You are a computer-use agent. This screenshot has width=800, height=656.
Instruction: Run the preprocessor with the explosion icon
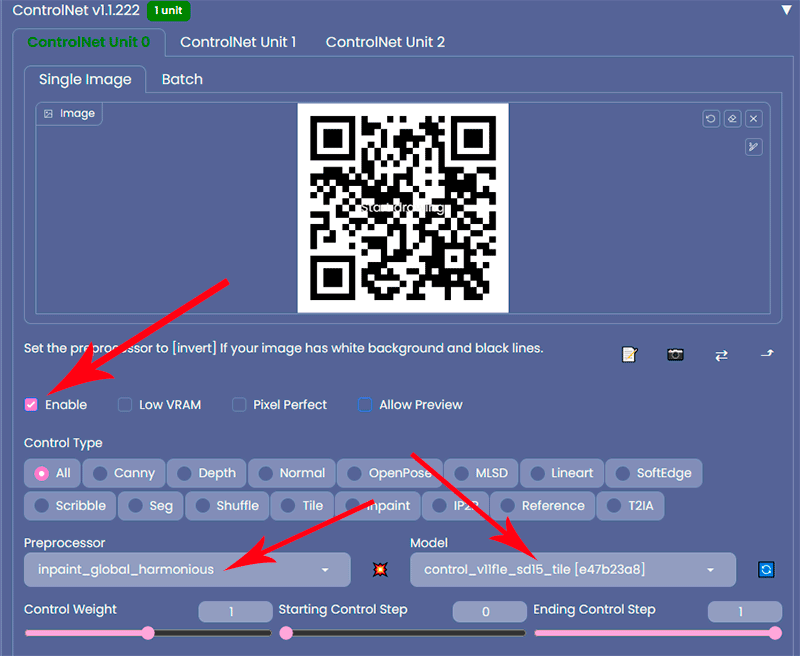[380, 569]
